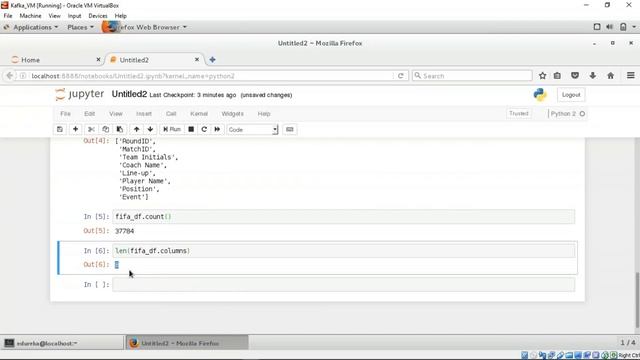The image size is (640, 360).
Task: Open the GNOME system menu arrow
Action: (x=634, y=27)
